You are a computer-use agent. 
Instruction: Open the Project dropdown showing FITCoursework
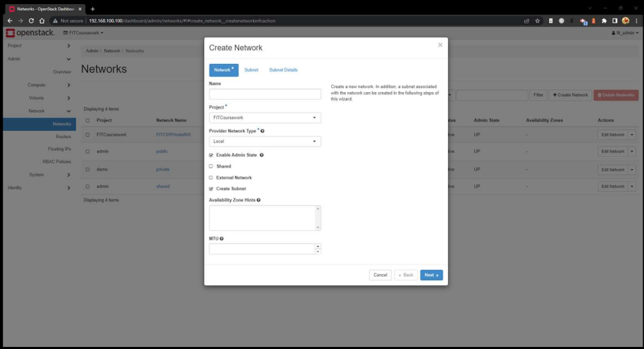point(265,118)
